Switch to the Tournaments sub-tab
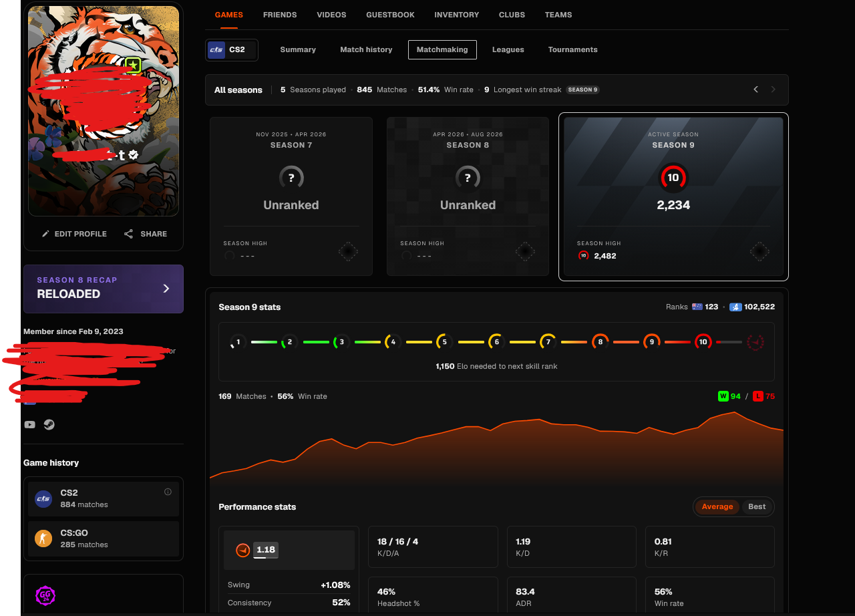 [x=573, y=49]
